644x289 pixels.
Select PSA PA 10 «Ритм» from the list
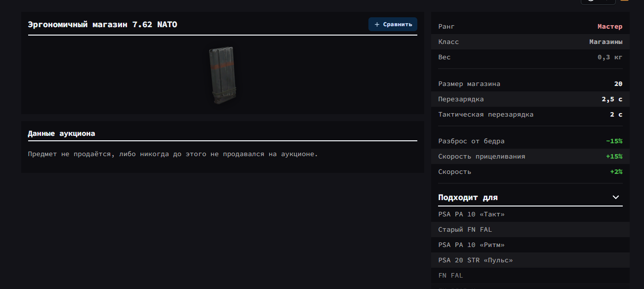pyautogui.click(x=471, y=245)
